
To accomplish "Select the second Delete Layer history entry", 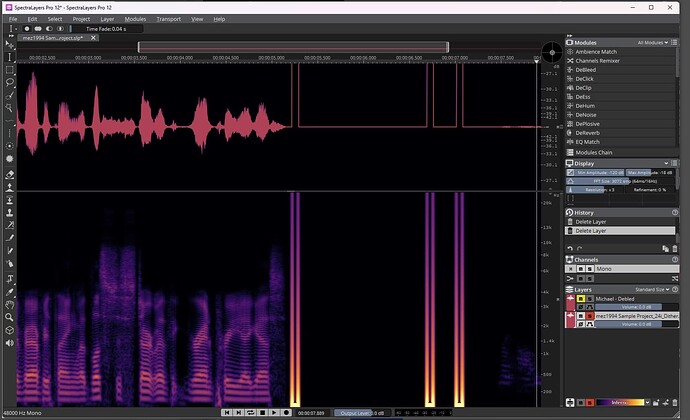I will point(620,231).
